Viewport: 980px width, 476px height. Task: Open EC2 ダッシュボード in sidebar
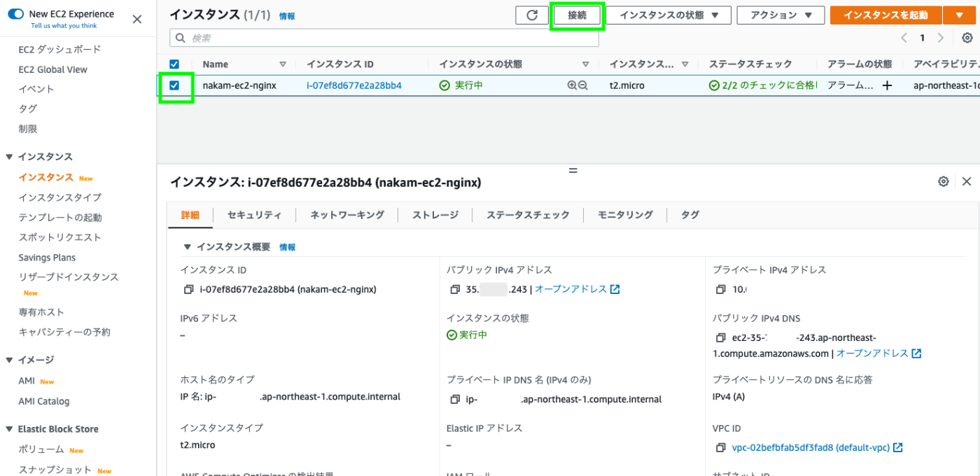click(x=59, y=49)
